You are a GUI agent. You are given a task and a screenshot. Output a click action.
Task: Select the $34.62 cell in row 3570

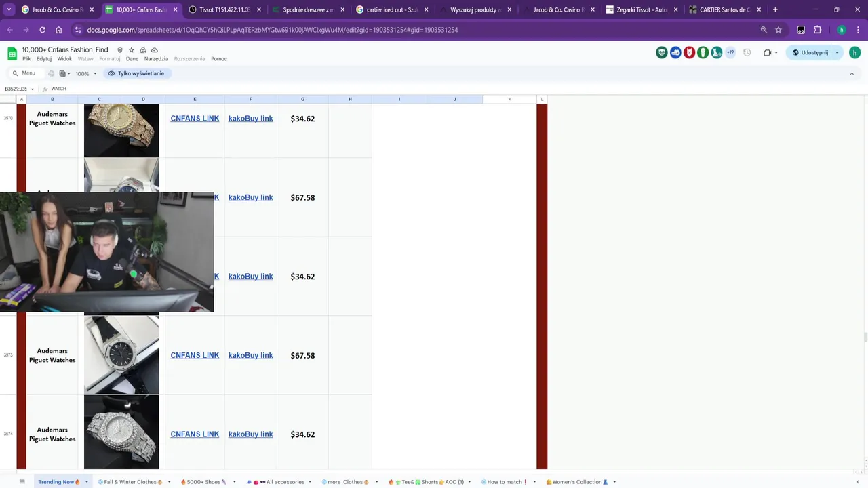302,119
